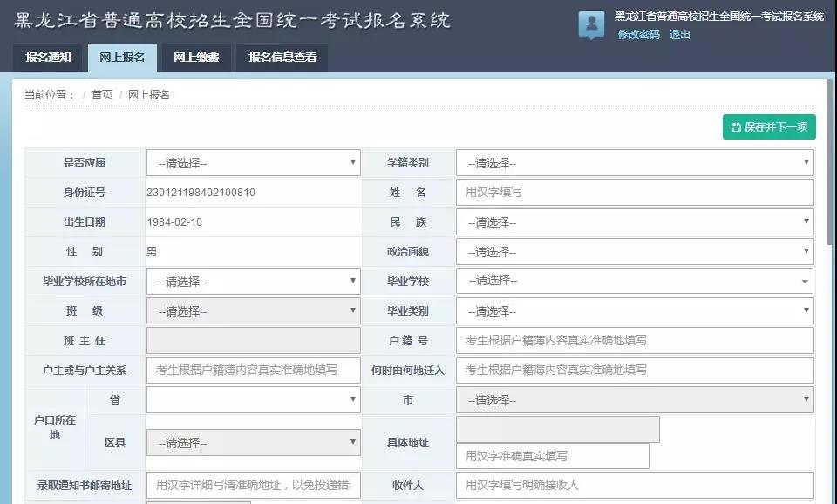
Task: Open the 区县 dropdown
Action: pos(253,442)
